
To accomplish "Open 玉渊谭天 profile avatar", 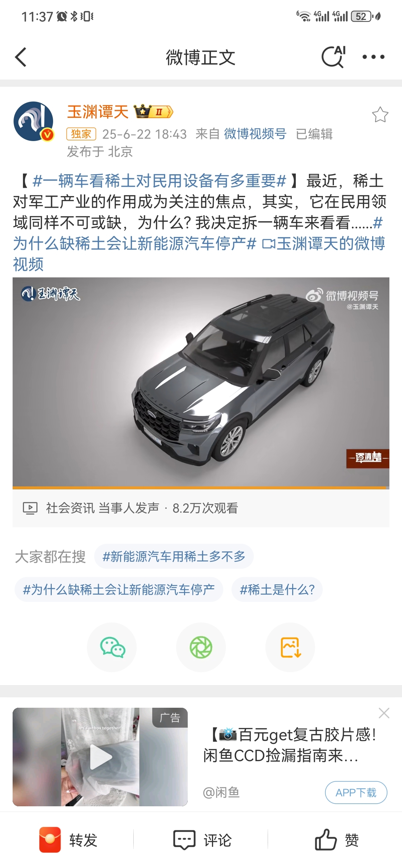I will (x=33, y=121).
